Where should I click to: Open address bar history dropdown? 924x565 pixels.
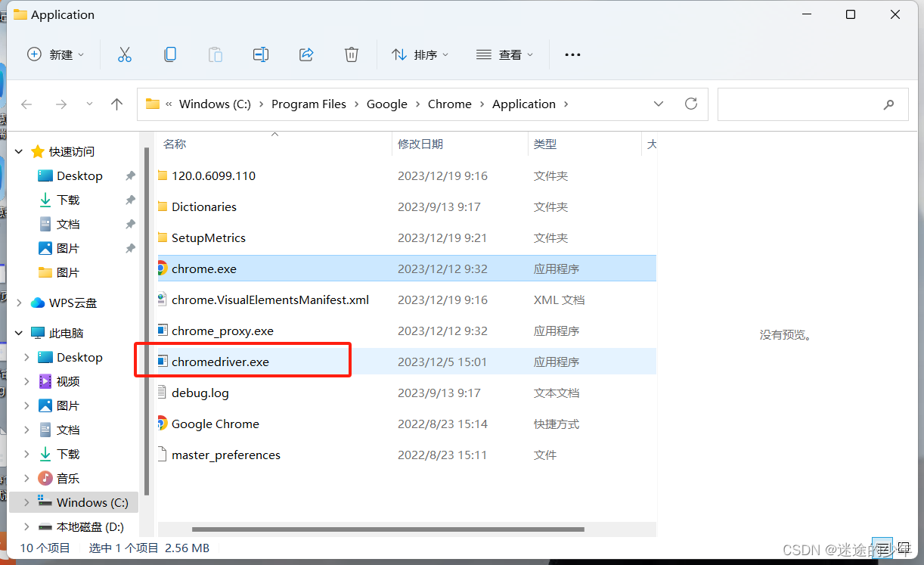point(659,104)
